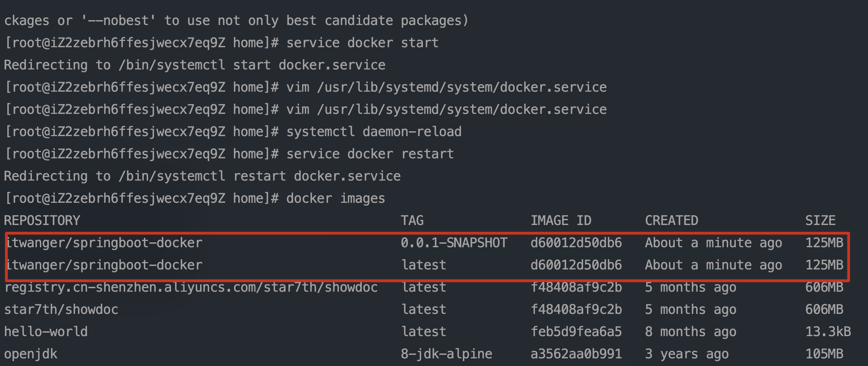
Task: Click the star7th/showdoc repository name
Action: point(61,309)
